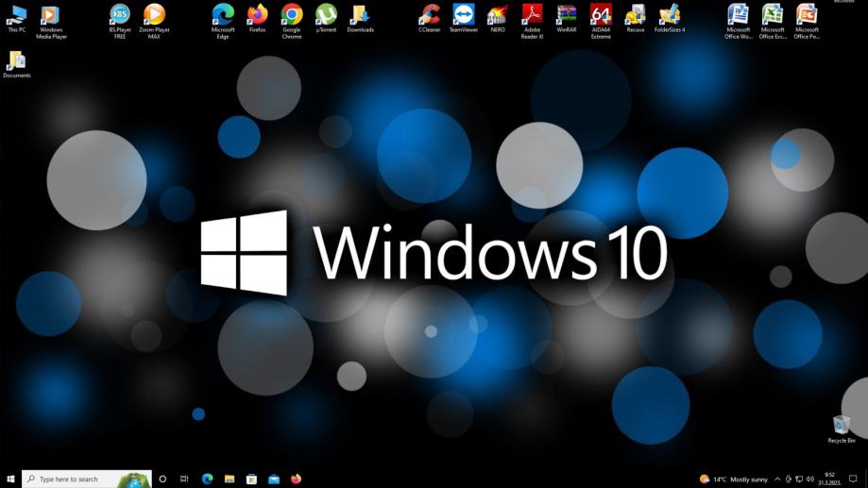Screen dimensions: 868x488
Task: Open Task View from the taskbar
Action: 184,480
